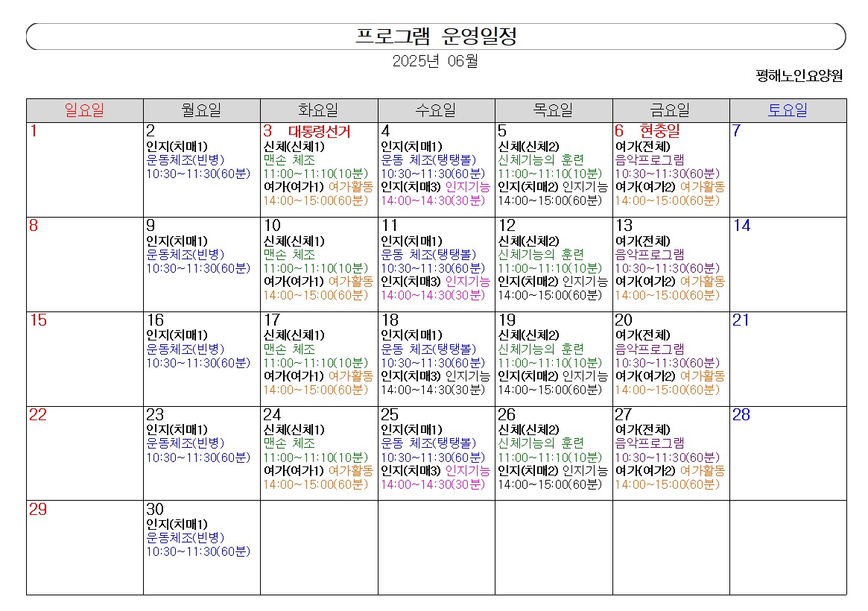Image resolution: width=868 pixels, height=611 pixels.
Task: Click the facility name 평해노인요양원
Action: [799, 76]
